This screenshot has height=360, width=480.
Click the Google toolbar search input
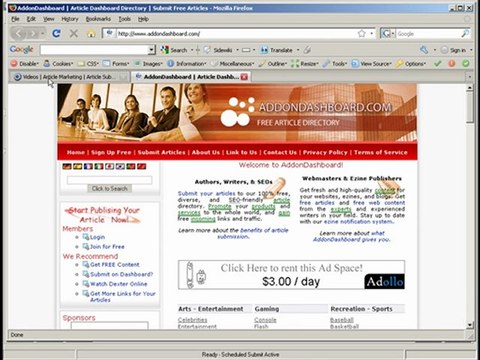tap(94, 50)
